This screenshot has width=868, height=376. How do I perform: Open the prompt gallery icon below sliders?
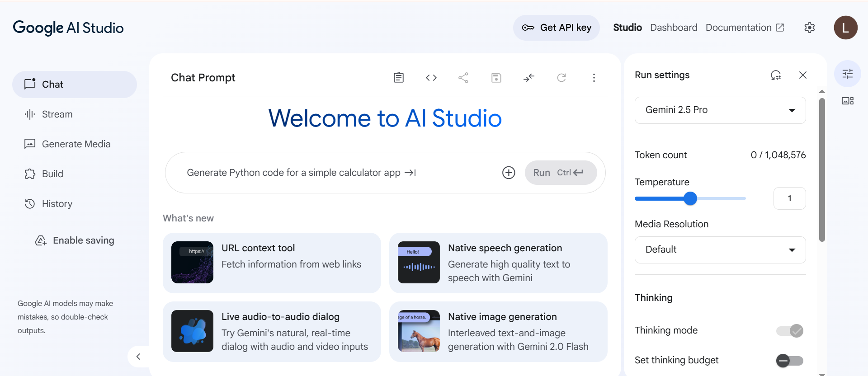point(848,101)
